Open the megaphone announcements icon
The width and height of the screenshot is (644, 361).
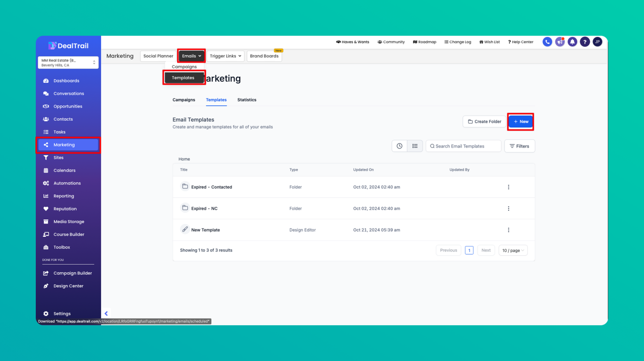[560, 42]
